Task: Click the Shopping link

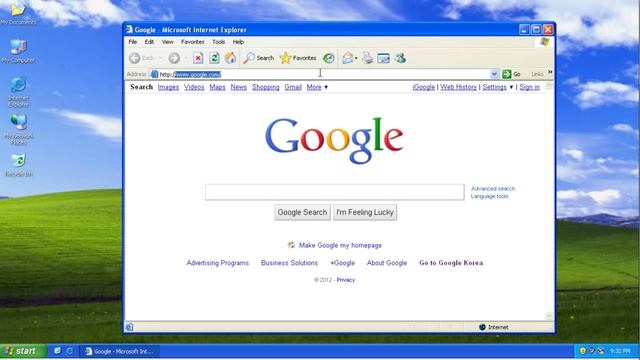Action: click(x=266, y=87)
